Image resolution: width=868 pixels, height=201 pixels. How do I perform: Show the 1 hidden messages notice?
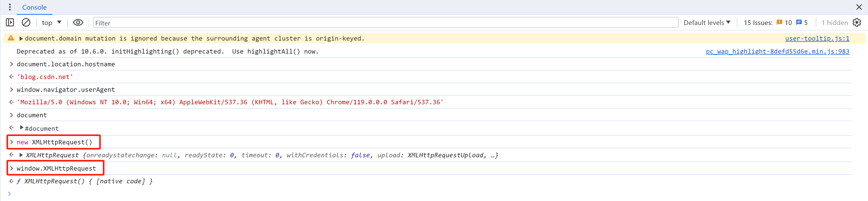(834, 23)
